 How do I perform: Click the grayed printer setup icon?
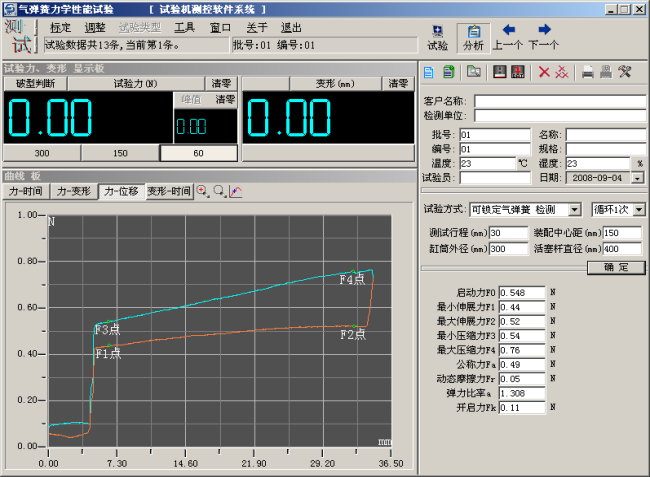pos(606,72)
